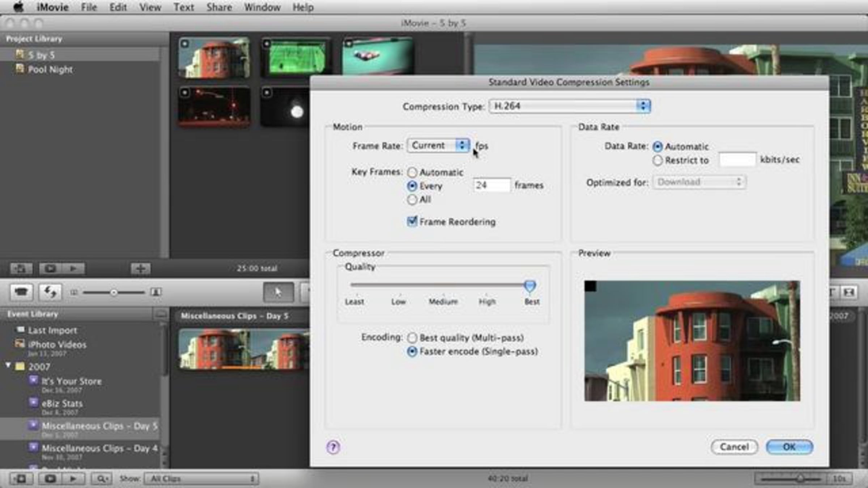Click the add new project plus button
The height and width of the screenshot is (488, 868).
[x=140, y=269]
